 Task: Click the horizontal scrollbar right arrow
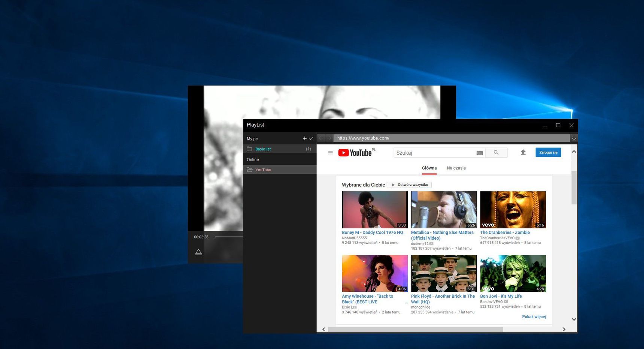564,330
